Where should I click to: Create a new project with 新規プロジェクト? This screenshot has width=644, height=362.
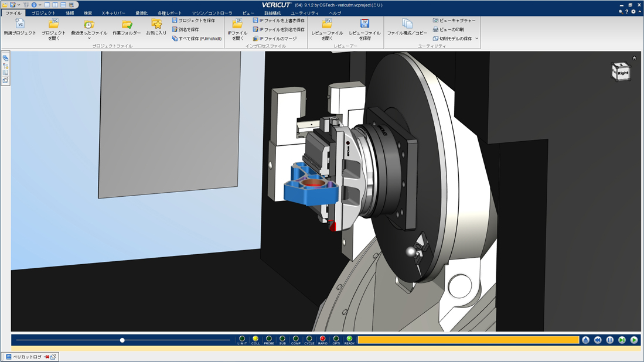[20, 28]
